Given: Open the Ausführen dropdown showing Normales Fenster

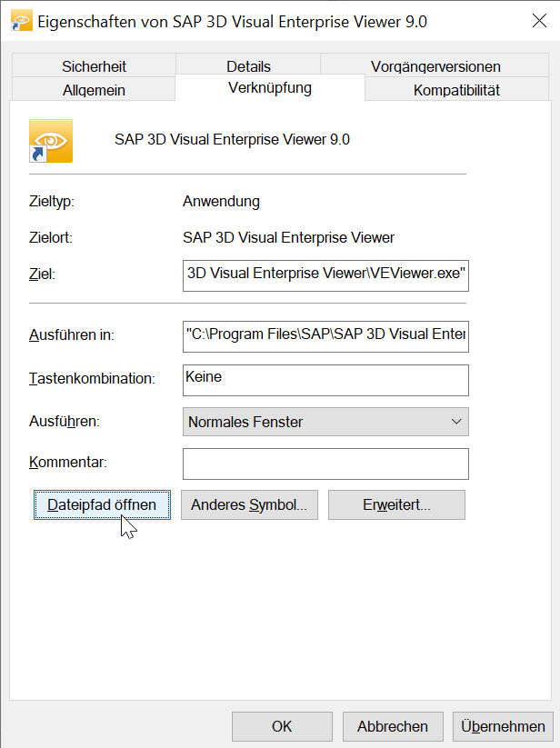Looking at the screenshot, I should [x=325, y=422].
